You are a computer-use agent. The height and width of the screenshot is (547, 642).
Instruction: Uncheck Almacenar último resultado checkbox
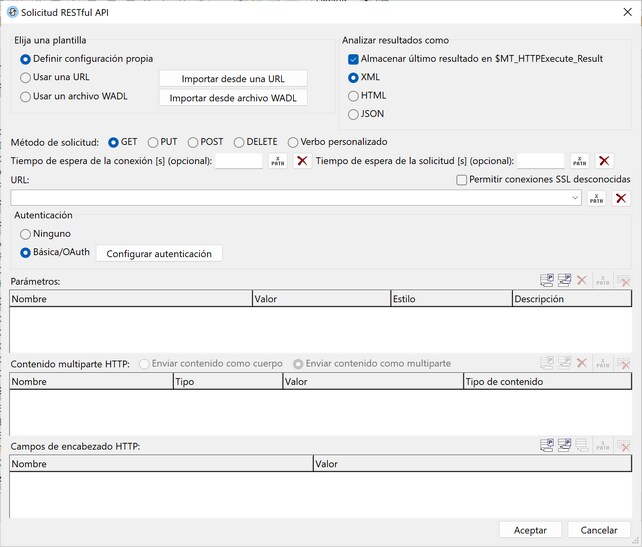click(353, 59)
